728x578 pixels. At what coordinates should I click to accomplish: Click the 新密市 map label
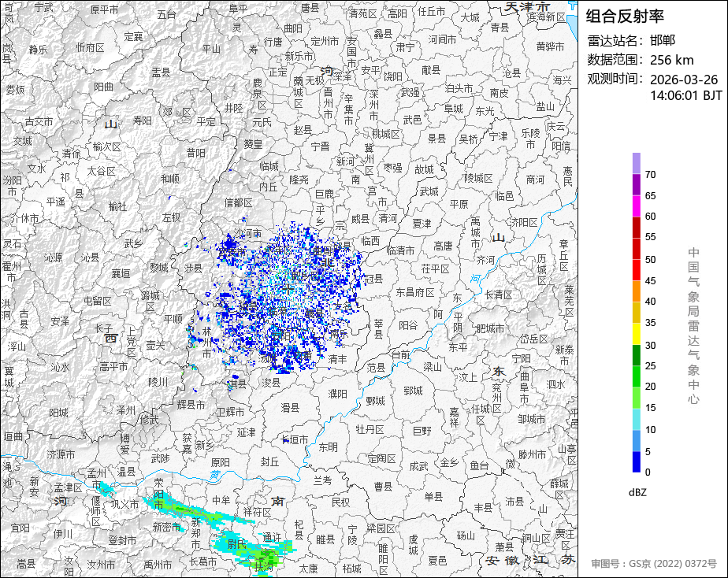166,527
